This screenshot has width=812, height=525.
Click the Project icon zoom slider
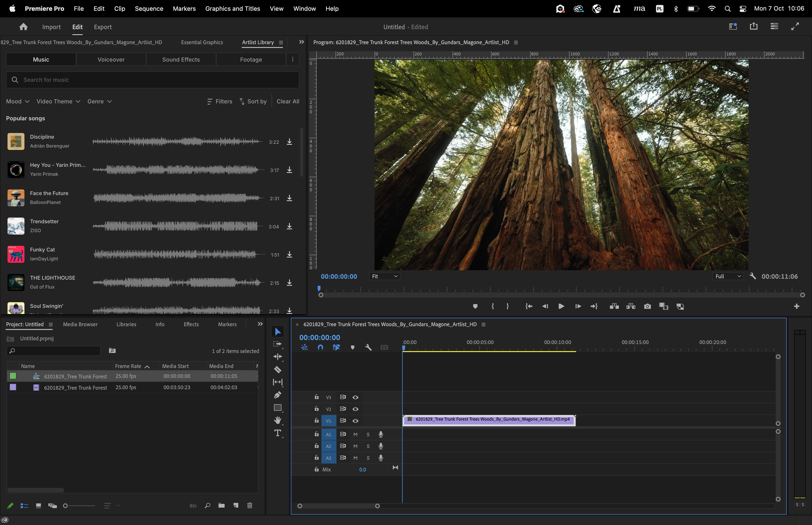[x=79, y=505]
